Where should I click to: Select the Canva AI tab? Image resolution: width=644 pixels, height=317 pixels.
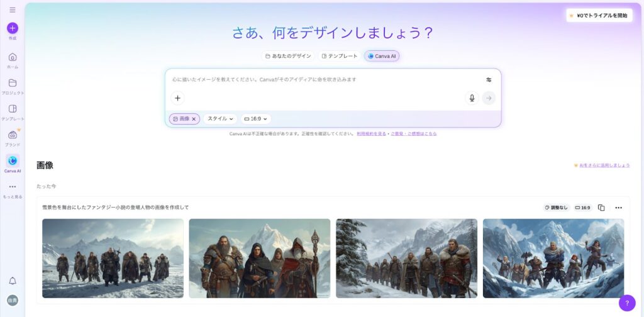[382, 56]
